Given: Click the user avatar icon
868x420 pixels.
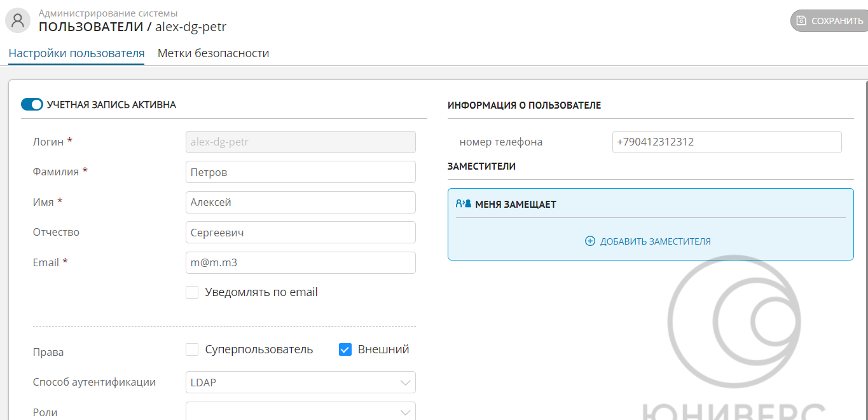Looking at the screenshot, I should click(x=18, y=20).
